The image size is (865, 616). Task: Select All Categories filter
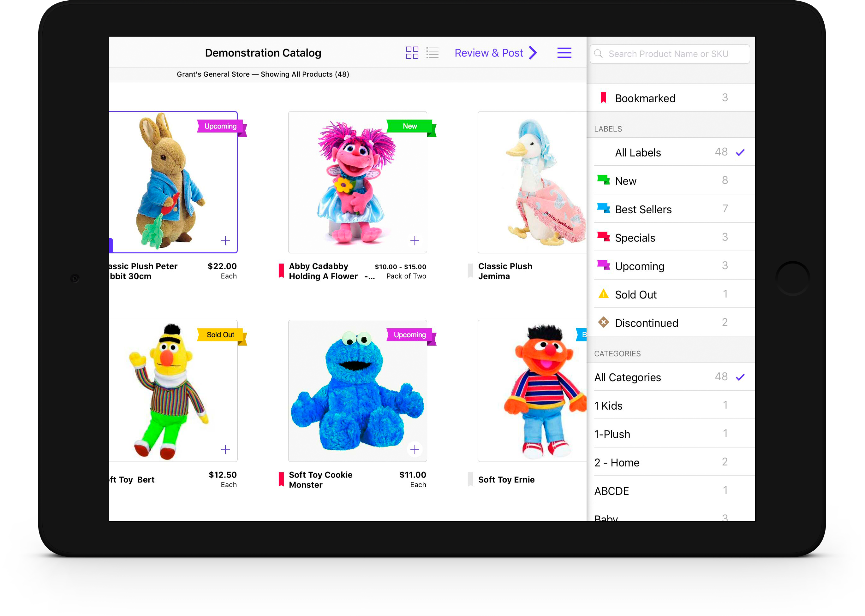(x=671, y=377)
